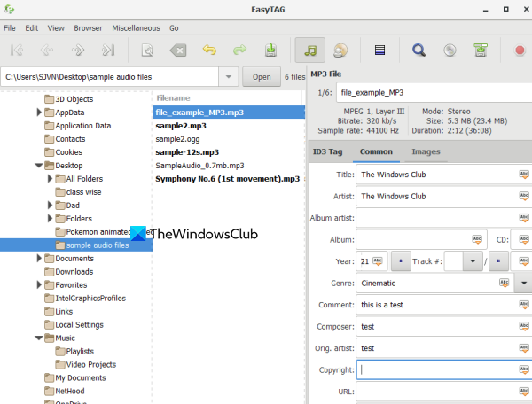This screenshot has height=404, width=532.
Task: Select SampleAudio_0.7mb.mp3 file
Action: pos(229,166)
